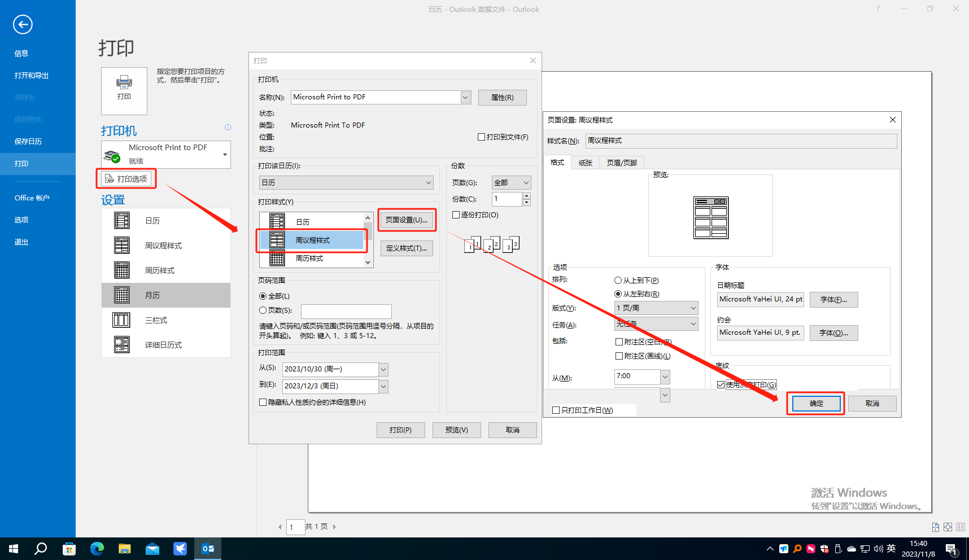Open the 任务(A) dropdown
Screen dimensions: 969x560
(x=656, y=324)
